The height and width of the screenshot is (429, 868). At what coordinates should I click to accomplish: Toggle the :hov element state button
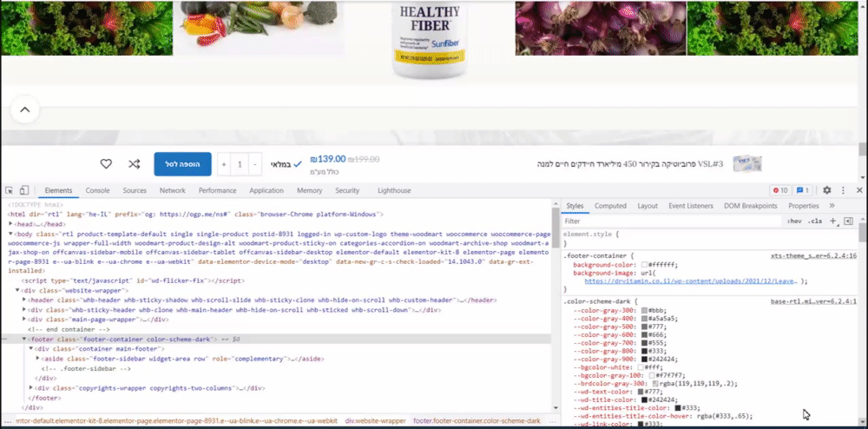pyautogui.click(x=794, y=221)
